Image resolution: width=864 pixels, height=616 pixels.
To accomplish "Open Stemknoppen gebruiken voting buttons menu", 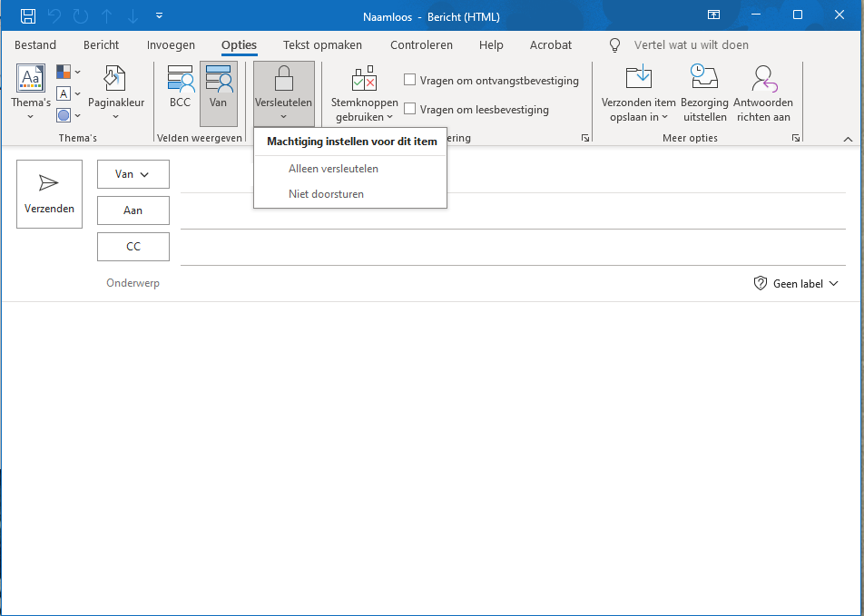I will 364,93.
